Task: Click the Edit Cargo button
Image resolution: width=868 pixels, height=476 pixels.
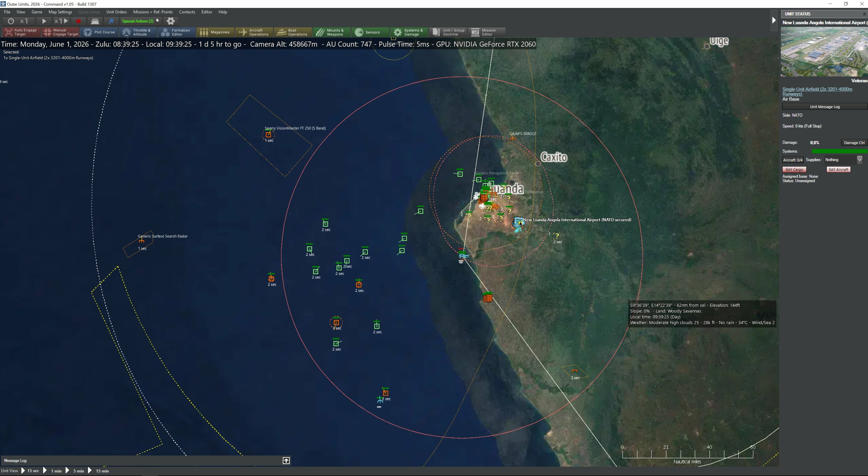Action: point(794,170)
